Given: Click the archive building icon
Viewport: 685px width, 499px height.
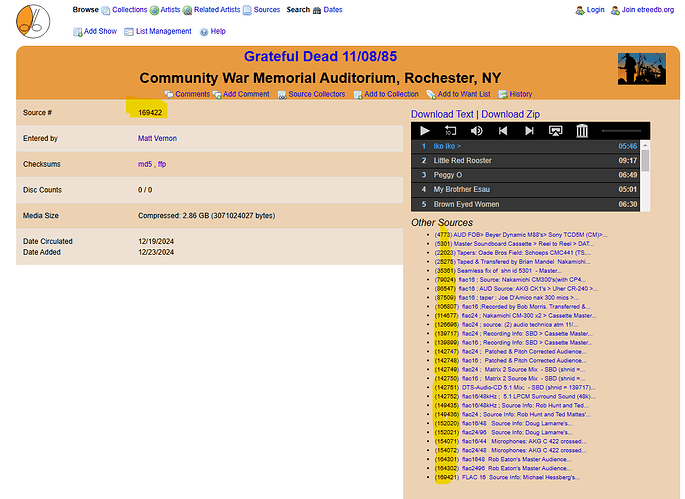Looking at the screenshot, I should point(582,131).
